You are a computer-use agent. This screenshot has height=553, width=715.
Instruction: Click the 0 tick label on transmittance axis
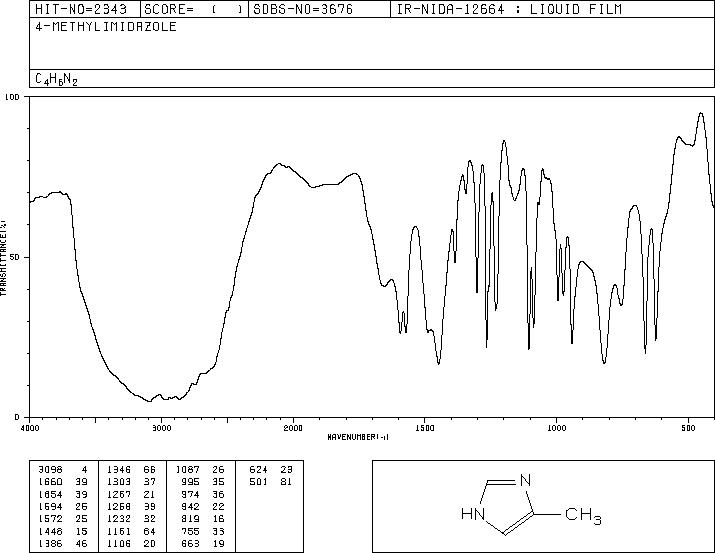pos(17,417)
